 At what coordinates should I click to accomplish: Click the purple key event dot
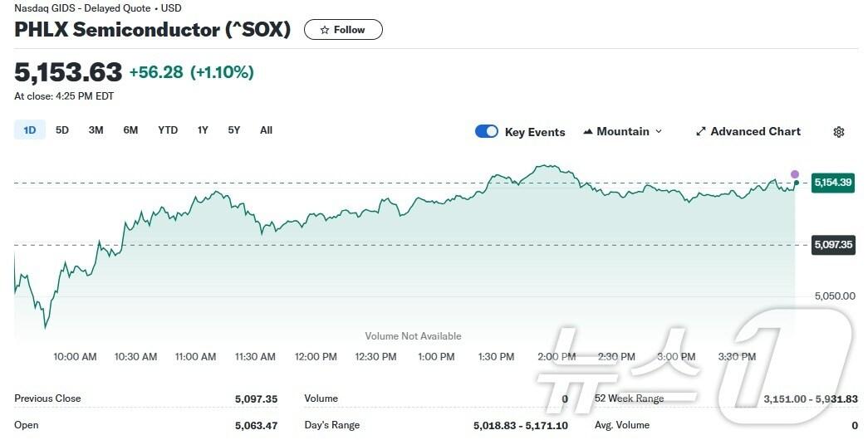point(795,174)
